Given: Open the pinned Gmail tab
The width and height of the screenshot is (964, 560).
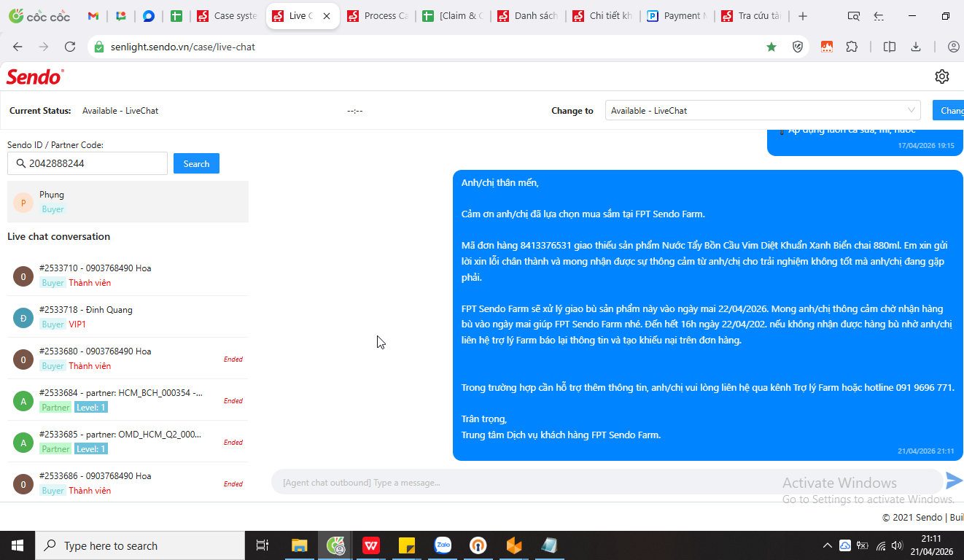Looking at the screenshot, I should pyautogui.click(x=93, y=16).
